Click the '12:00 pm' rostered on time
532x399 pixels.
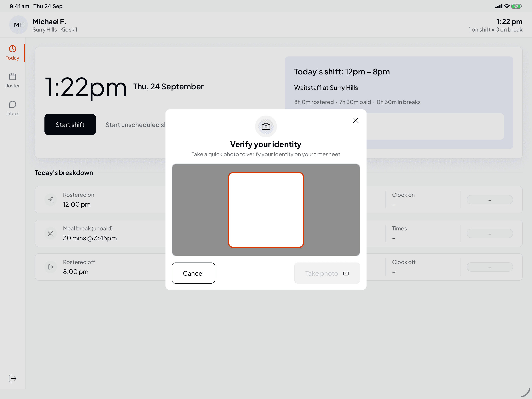77,205
